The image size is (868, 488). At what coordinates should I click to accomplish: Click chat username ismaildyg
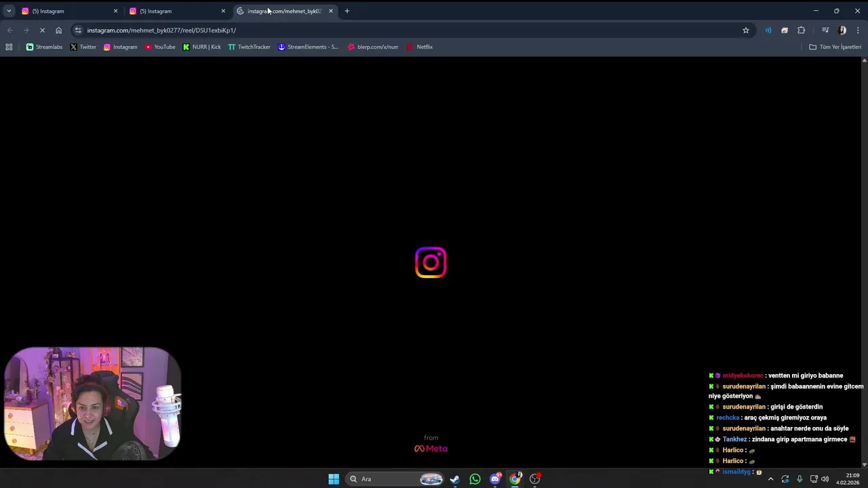(x=736, y=472)
